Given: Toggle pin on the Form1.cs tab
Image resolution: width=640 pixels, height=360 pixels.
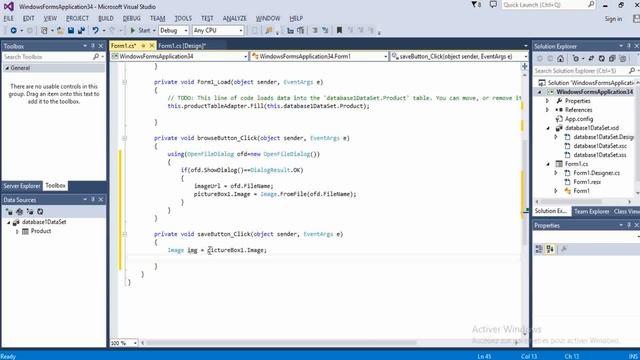Looking at the screenshot, I should pyautogui.click(x=143, y=46).
